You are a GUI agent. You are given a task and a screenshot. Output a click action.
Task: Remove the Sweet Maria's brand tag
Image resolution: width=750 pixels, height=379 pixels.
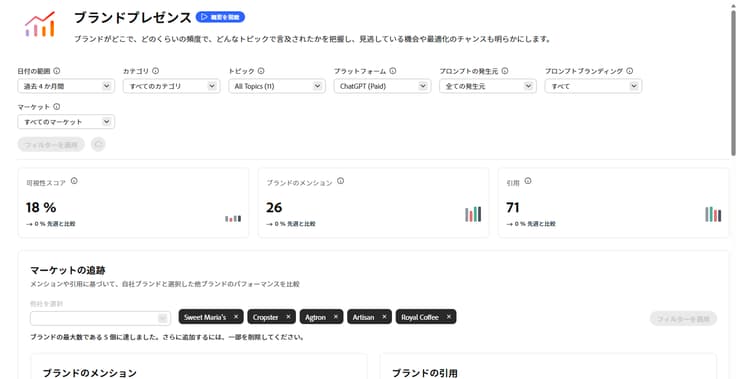coord(236,317)
